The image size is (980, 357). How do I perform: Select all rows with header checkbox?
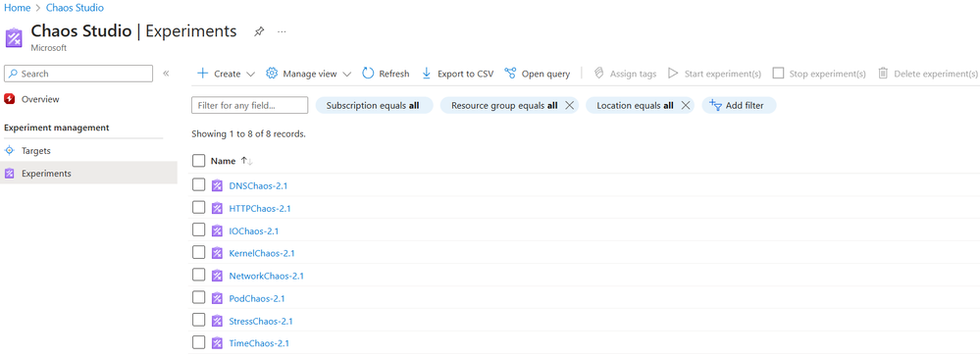[x=199, y=161]
